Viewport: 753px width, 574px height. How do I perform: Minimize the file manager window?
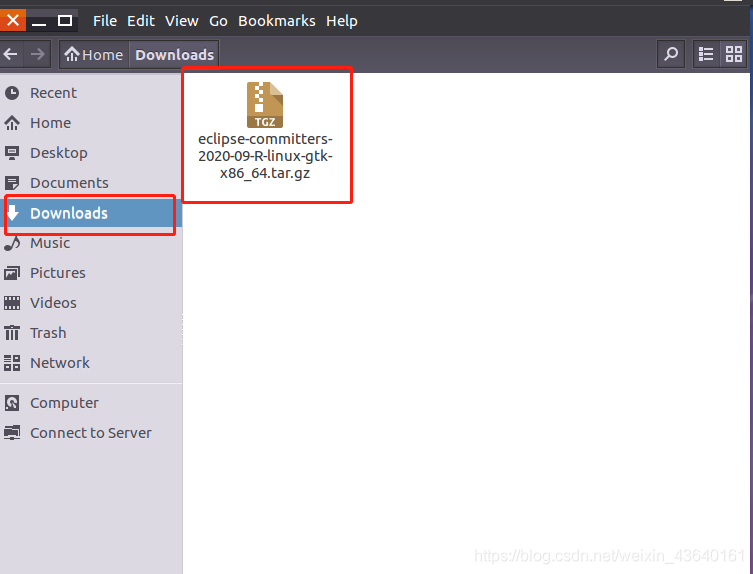click(38, 21)
